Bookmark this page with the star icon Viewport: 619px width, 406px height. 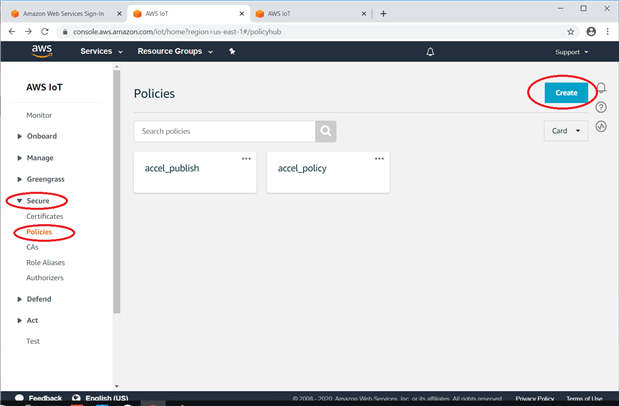click(570, 32)
